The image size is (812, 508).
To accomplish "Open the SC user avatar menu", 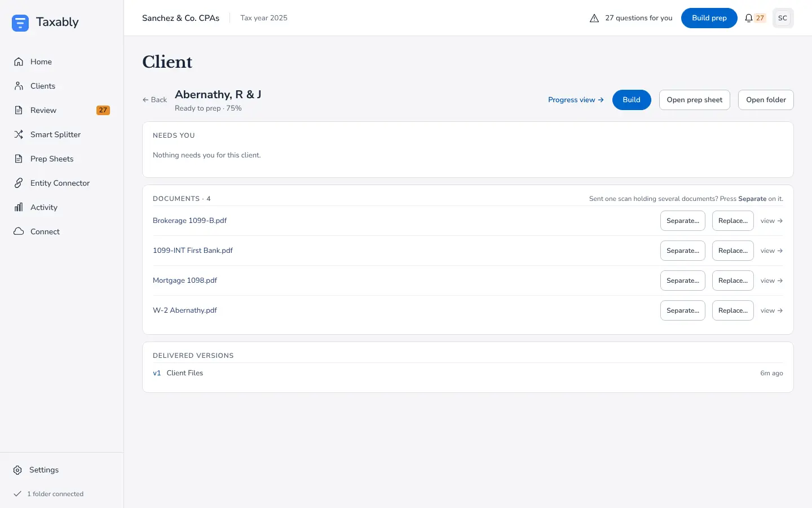I will coord(783,18).
